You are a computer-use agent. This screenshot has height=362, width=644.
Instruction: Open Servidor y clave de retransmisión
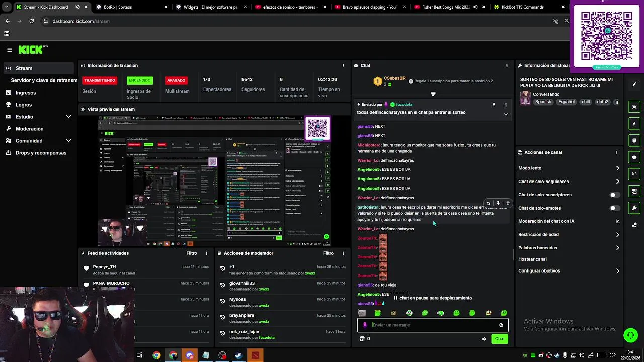[44, 80]
